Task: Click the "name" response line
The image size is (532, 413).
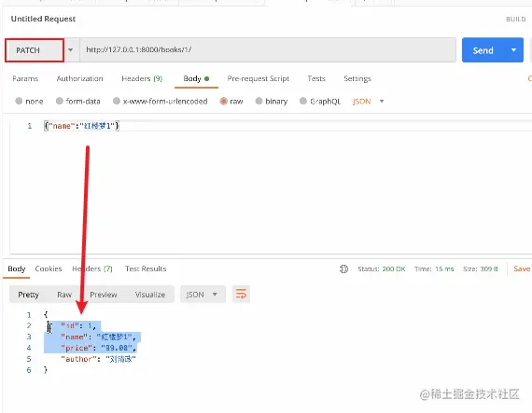Action: (98, 337)
